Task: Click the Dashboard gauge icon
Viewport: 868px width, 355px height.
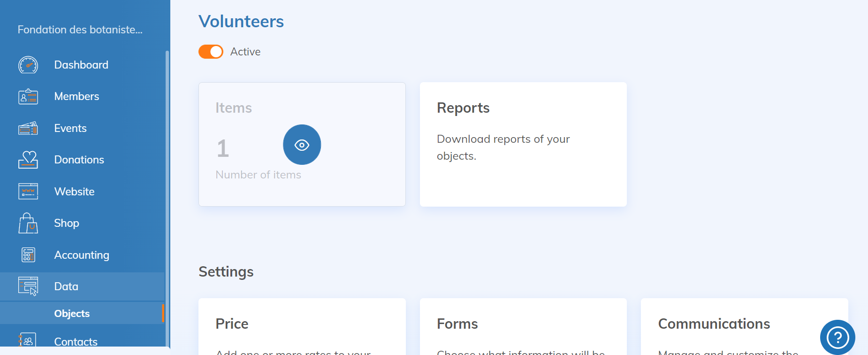Action: (28, 65)
